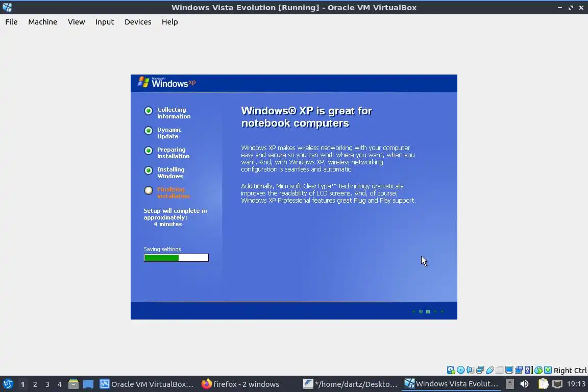588x392 pixels.
Task: Click the wireless networking paragraph
Action: click(x=328, y=158)
